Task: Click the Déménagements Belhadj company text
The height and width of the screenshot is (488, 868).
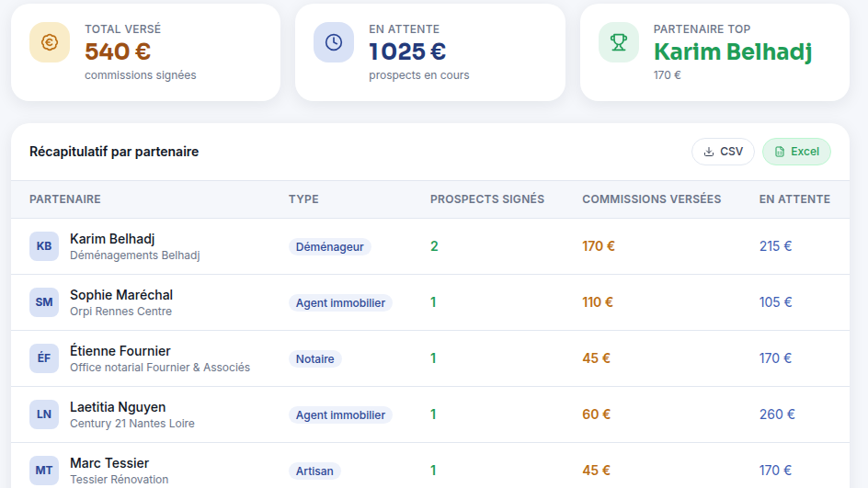Action: pos(135,255)
